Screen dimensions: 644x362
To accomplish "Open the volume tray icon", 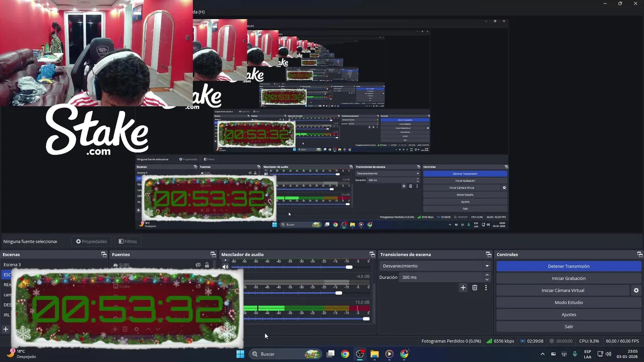I will tap(608, 354).
